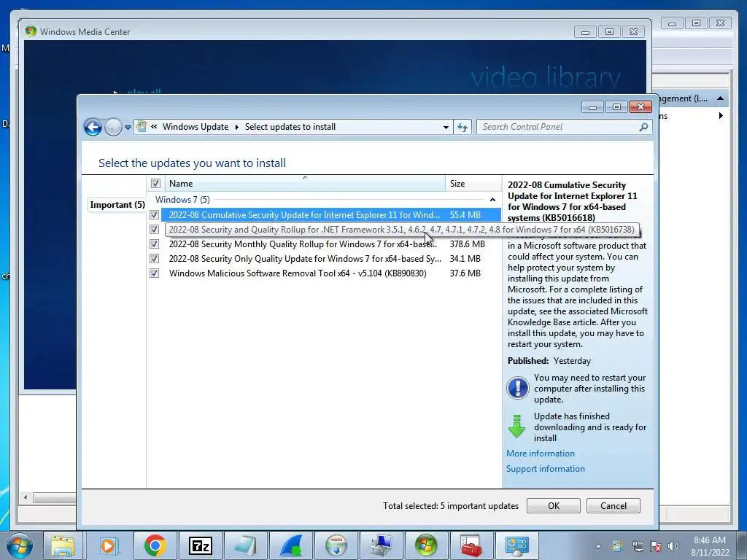The width and height of the screenshot is (747, 560).
Task: Open the blue shark fin taskbar icon
Action: click(x=291, y=545)
